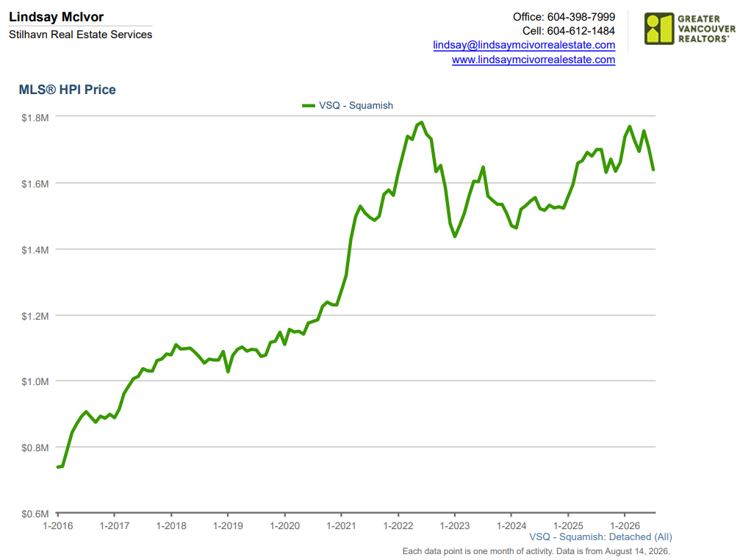Click the green legend line swatch

309,106
